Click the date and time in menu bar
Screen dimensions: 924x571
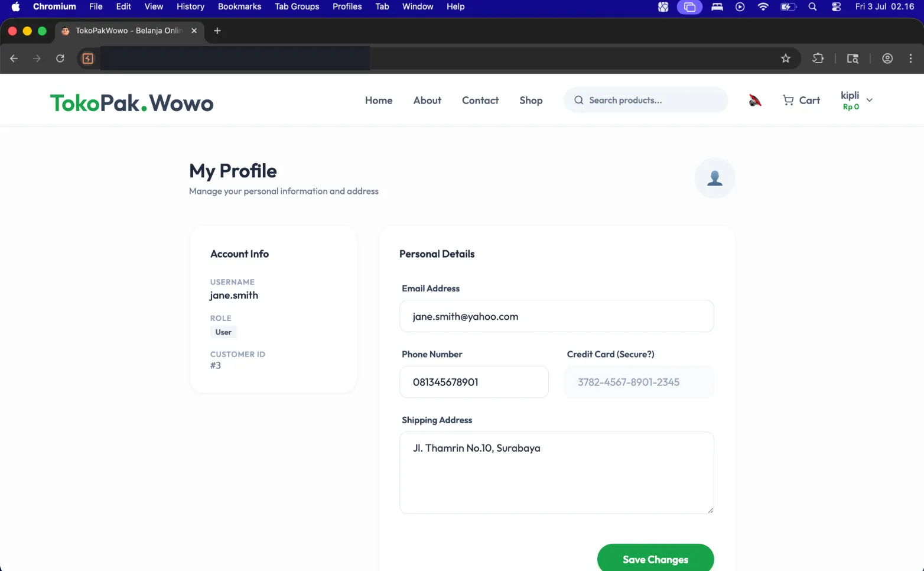[x=884, y=7]
